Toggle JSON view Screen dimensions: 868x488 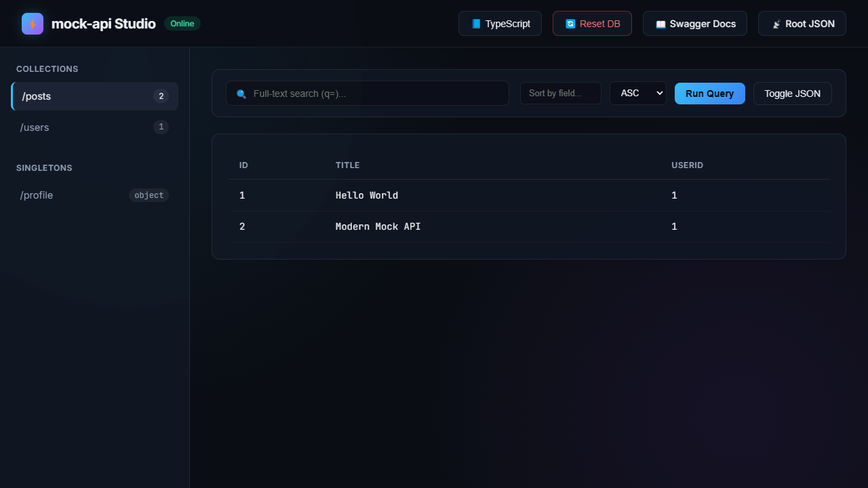[x=793, y=94]
